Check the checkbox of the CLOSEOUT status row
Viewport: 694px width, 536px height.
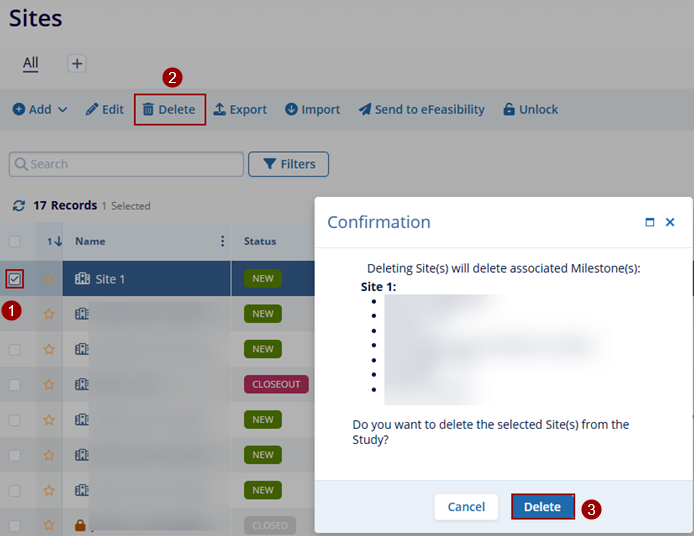click(x=15, y=384)
